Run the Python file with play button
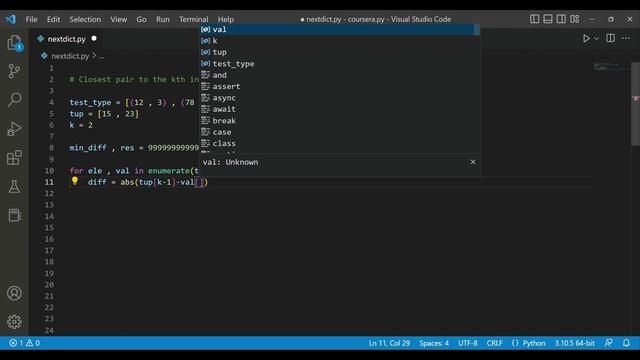 click(586, 38)
